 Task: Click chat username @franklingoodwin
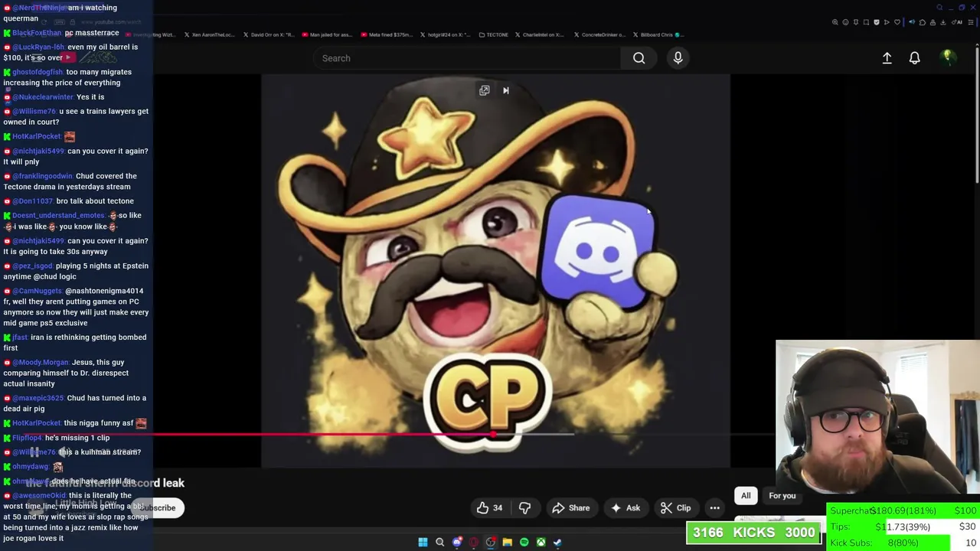click(42, 176)
